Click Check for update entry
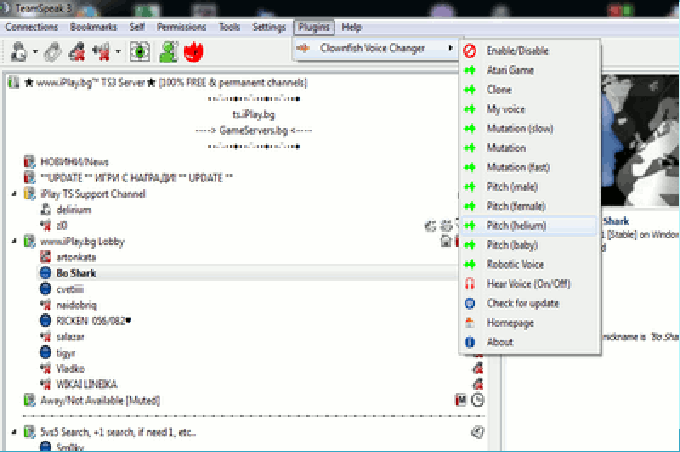This screenshot has height=452, width=680. (x=522, y=303)
